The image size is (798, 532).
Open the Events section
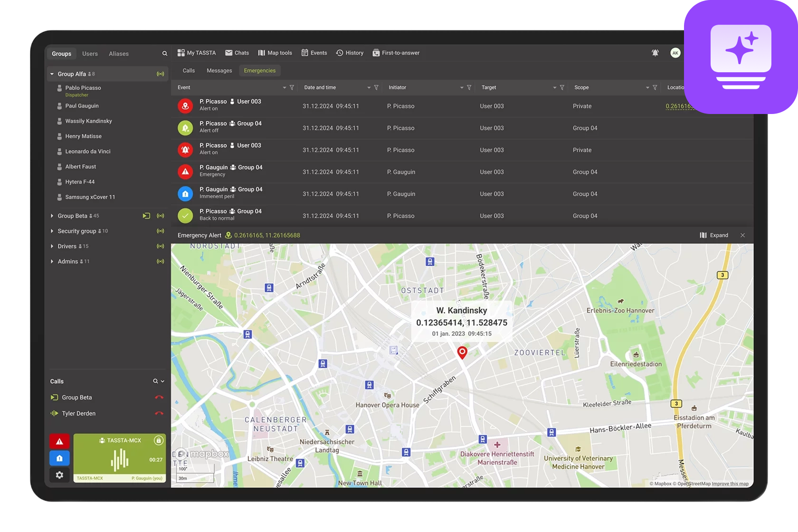(x=314, y=53)
